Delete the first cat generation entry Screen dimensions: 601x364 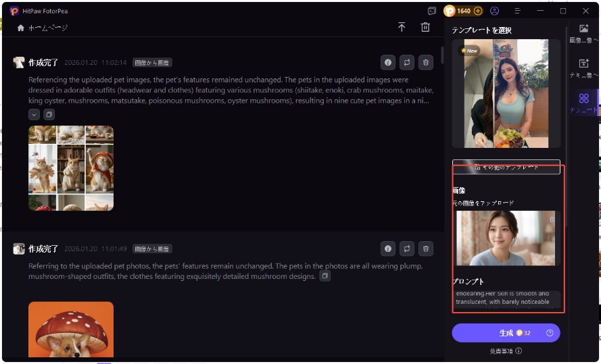425,62
